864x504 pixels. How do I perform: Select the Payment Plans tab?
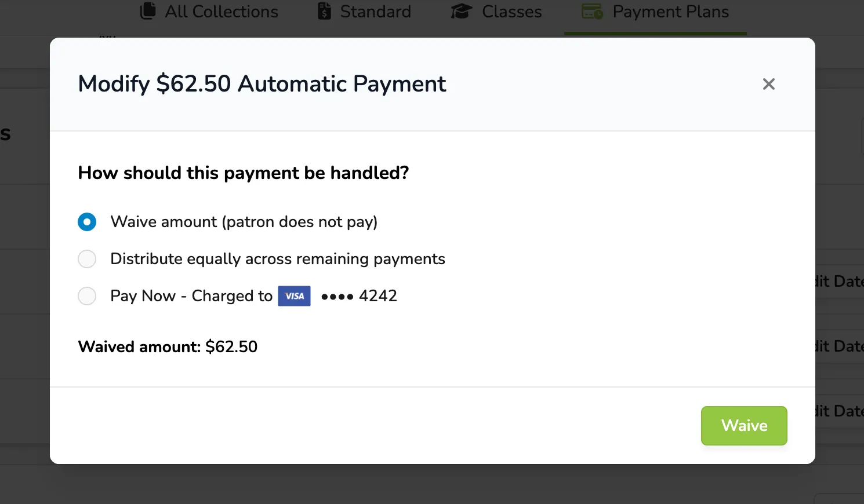pos(655,12)
